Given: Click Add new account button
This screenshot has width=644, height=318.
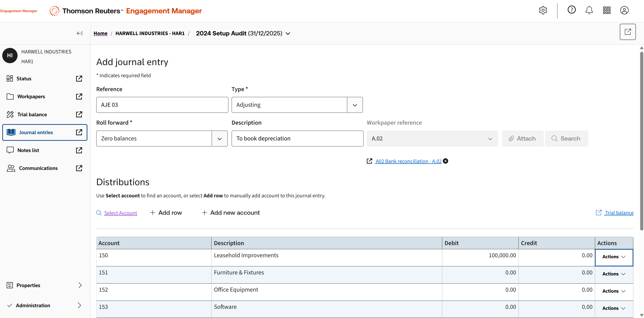Looking at the screenshot, I should (231, 213).
